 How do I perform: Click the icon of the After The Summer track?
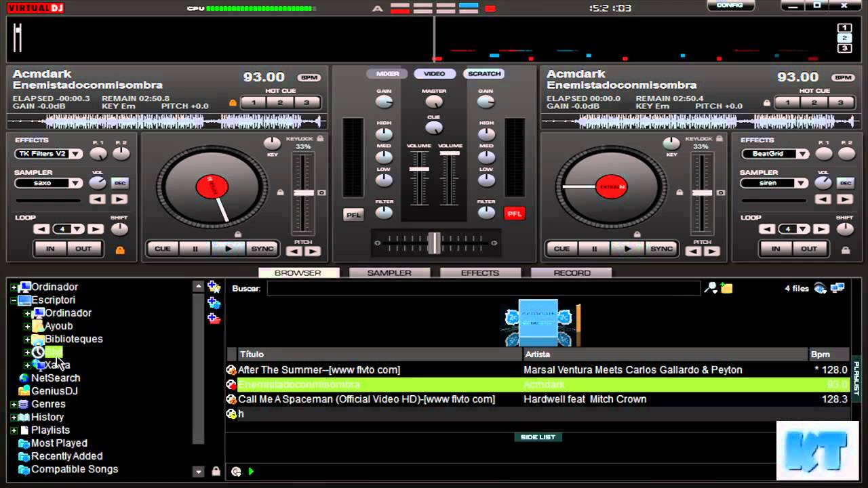click(231, 370)
